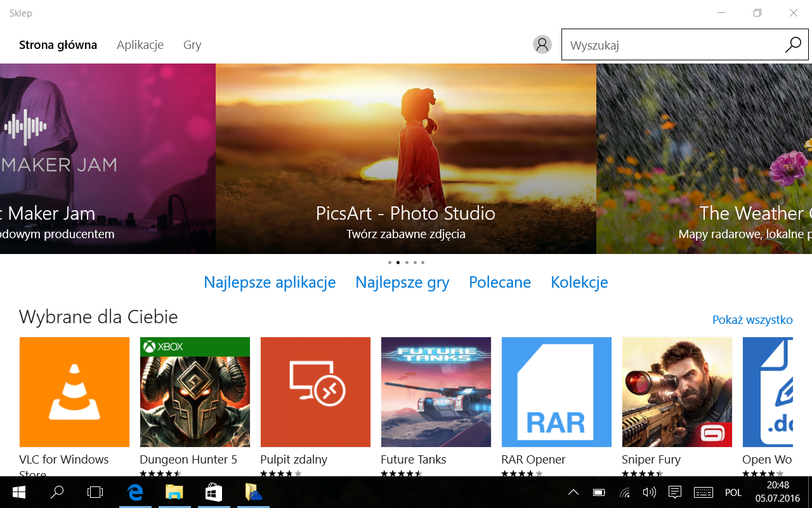
Task: Click the Sniper Fury title text
Action: (652, 460)
